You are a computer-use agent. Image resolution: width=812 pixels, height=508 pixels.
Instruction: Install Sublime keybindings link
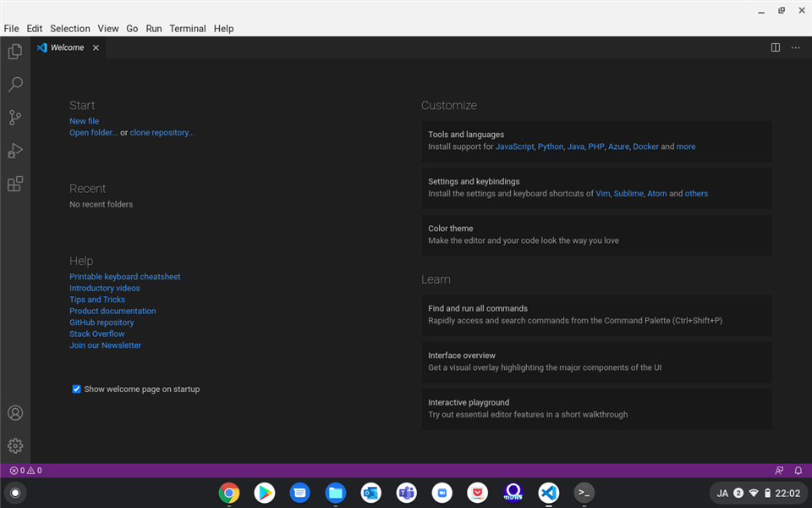tap(628, 193)
